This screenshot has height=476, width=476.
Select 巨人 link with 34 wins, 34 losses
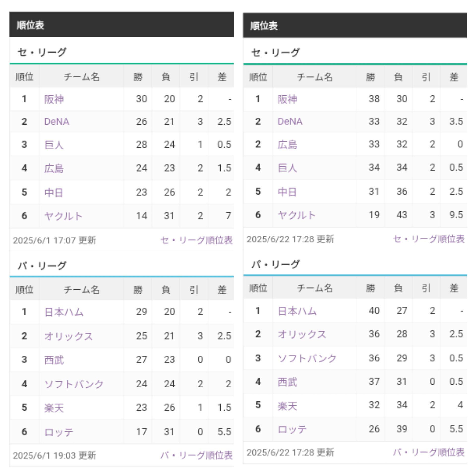click(x=287, y=168)
